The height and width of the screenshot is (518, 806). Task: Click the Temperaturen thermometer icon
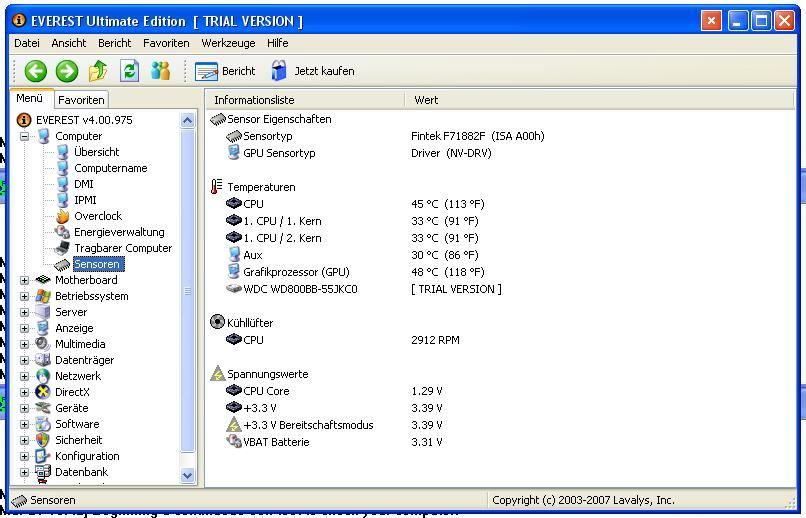[x=217, y=187]
